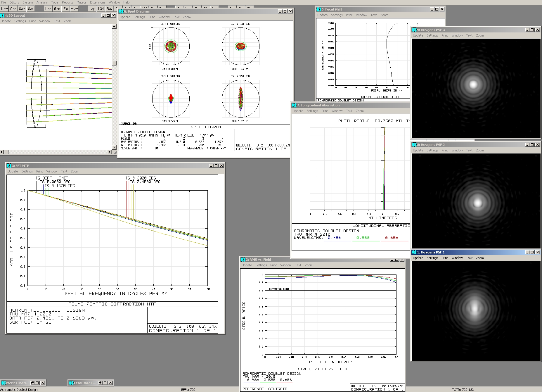
Task: Click Update in the Huygens PSF 1 window
Action: pyautogui.click(x=418, y=258)
